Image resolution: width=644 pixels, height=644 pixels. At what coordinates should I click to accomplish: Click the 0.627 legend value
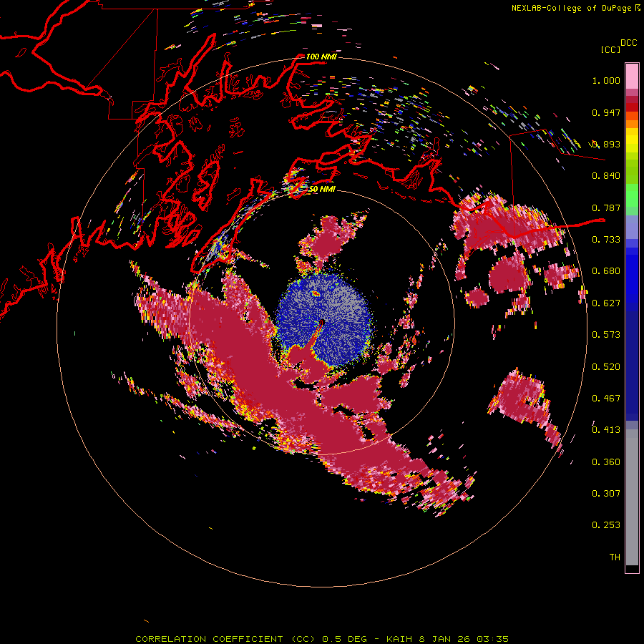point(606,303)
